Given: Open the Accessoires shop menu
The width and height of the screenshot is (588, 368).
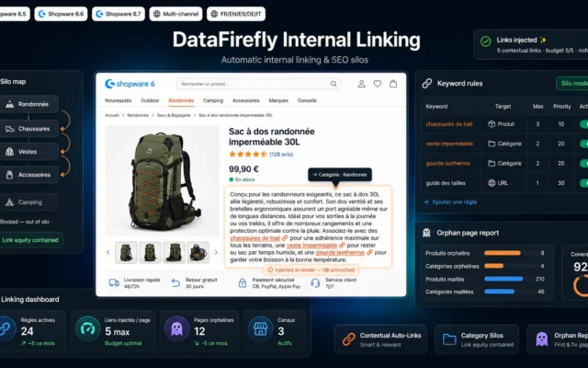Looking at the screenshot, I should (x=246, y=100).
